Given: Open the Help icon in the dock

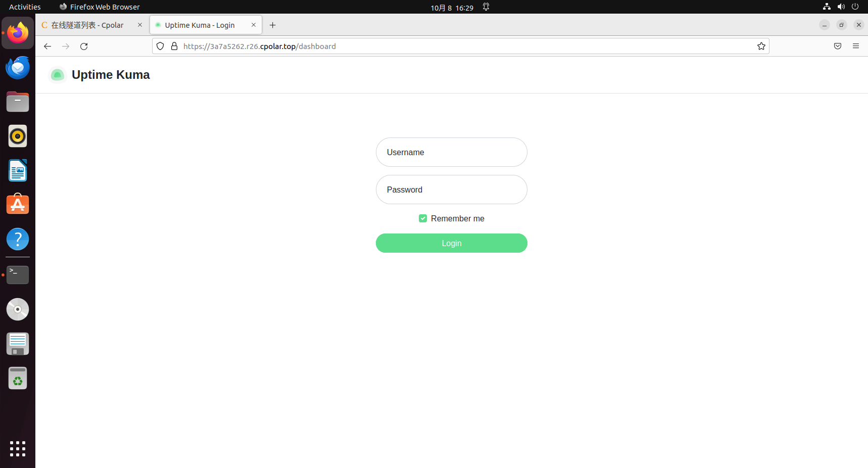Looking at the screenshot, I should tap(18, 239).
